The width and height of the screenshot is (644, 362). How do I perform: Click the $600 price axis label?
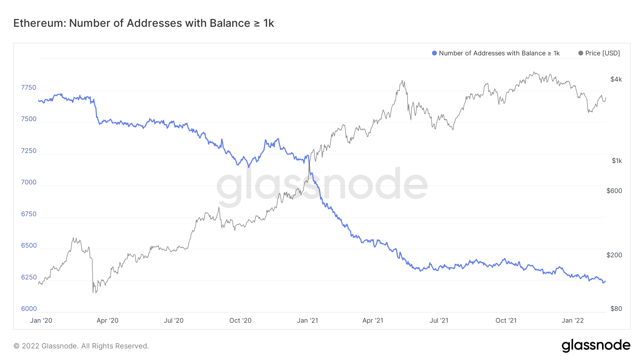pos(614,191)
